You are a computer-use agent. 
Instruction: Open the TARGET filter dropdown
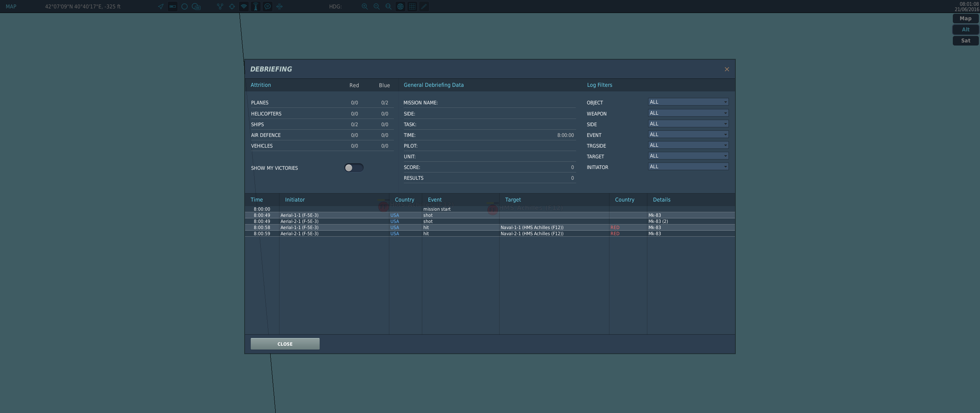point(688,156)
